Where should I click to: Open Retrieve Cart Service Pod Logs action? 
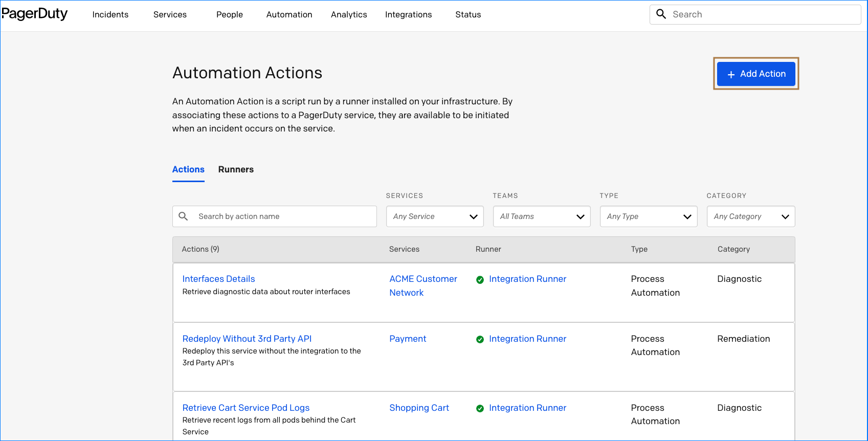coord(246,408)
